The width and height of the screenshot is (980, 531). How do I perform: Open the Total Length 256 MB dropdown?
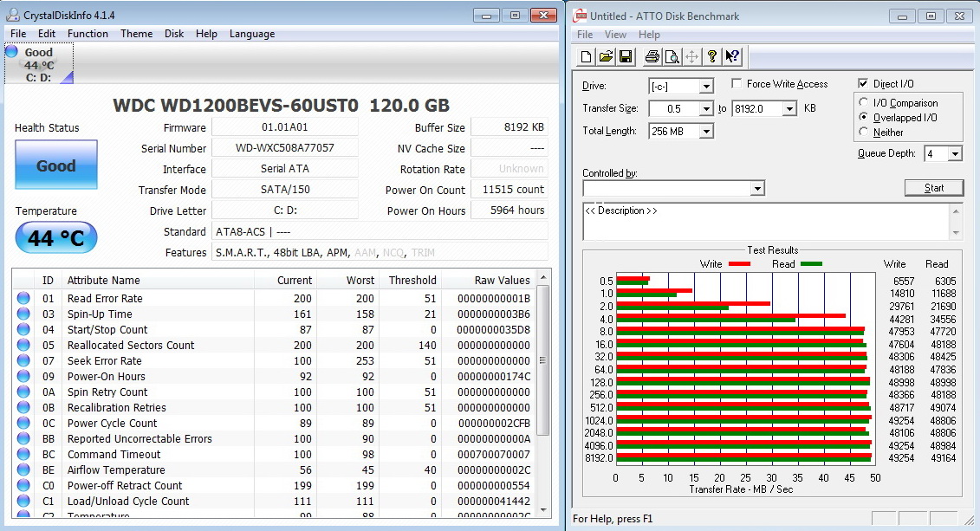(706, 131)
